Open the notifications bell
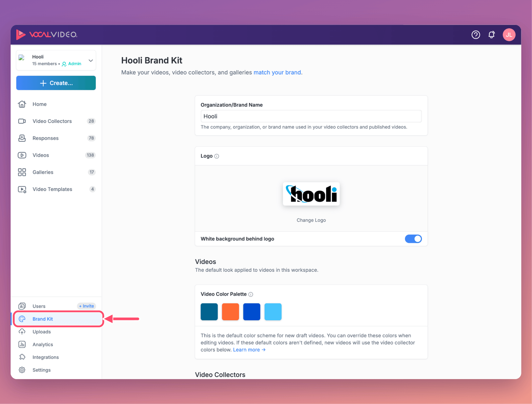Screen dimensions: 532x404 tap(491, 35)
